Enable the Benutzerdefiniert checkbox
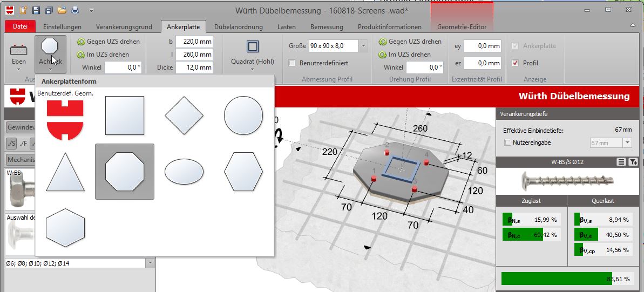 (292, 63)
